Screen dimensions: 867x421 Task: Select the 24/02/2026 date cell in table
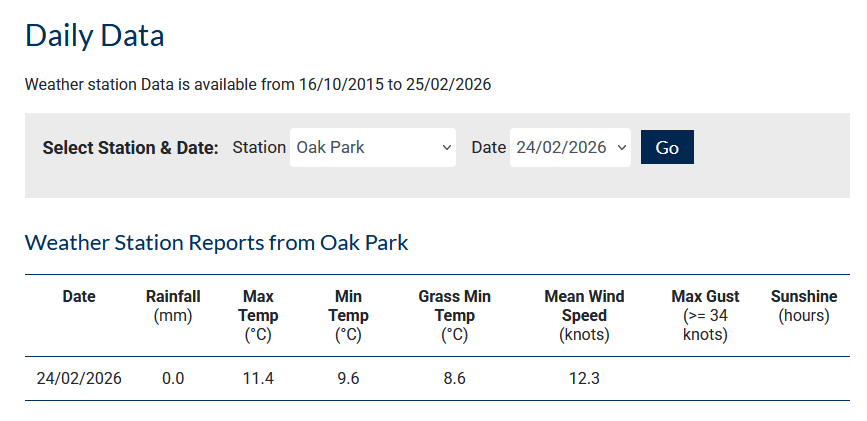click(79, 379)
